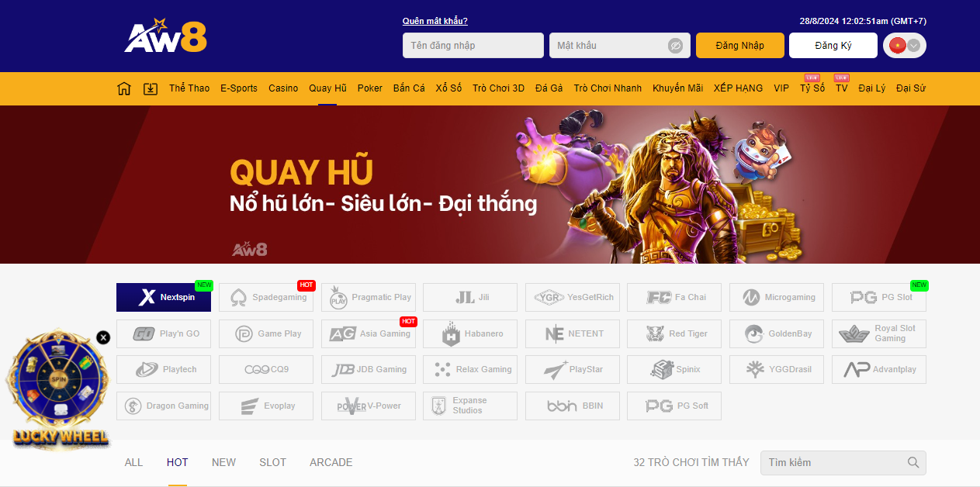Toggle password visibility eye icon
This screenshot has width=980, height=487.
pyautogui.click(x=676, y=46)
